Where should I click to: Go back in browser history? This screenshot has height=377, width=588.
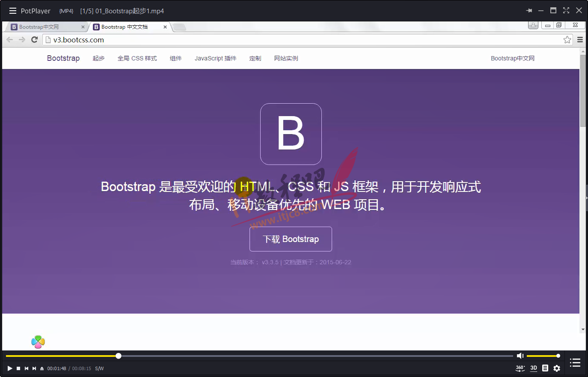[9, 40]
